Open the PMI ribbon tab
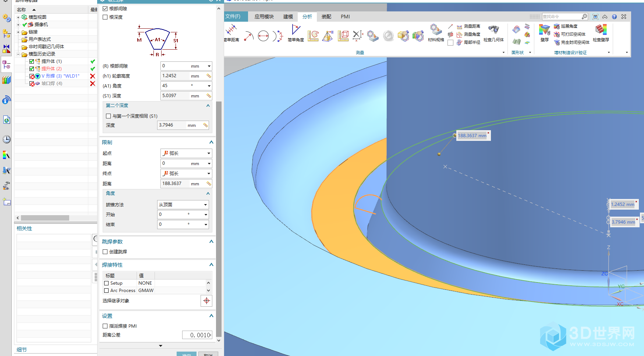Image resolution: width=644 pixels, height=356 pixels. click(345, 17)
